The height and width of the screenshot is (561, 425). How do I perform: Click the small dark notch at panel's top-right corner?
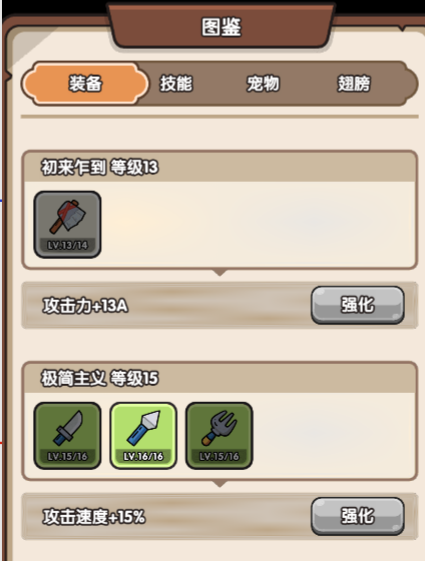coord(402,28)
